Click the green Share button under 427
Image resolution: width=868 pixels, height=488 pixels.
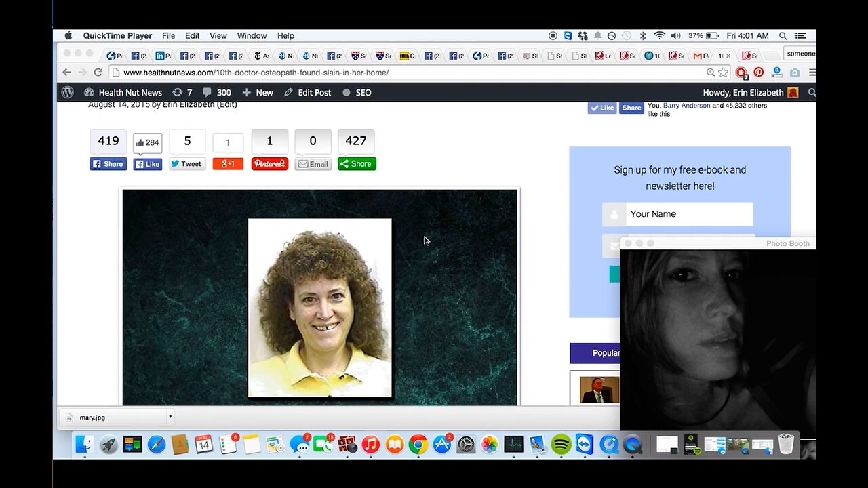point(357,163)
